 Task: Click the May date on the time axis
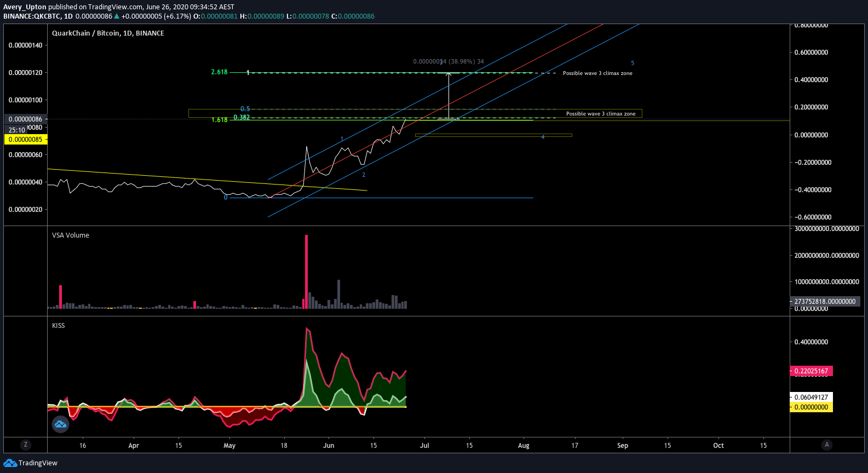pos(229,446)
